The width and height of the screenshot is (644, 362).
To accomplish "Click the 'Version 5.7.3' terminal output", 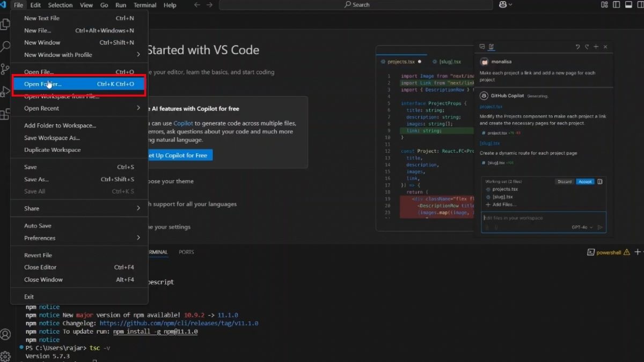I will coord(48,356).
